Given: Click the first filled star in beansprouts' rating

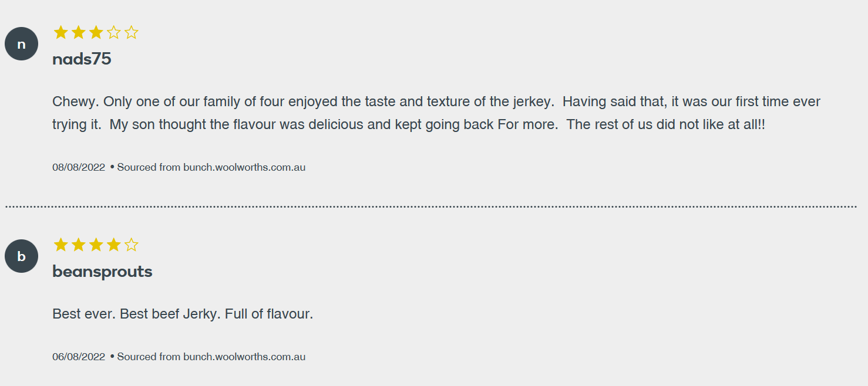Looking at the screenshot, I should [61, 245].
